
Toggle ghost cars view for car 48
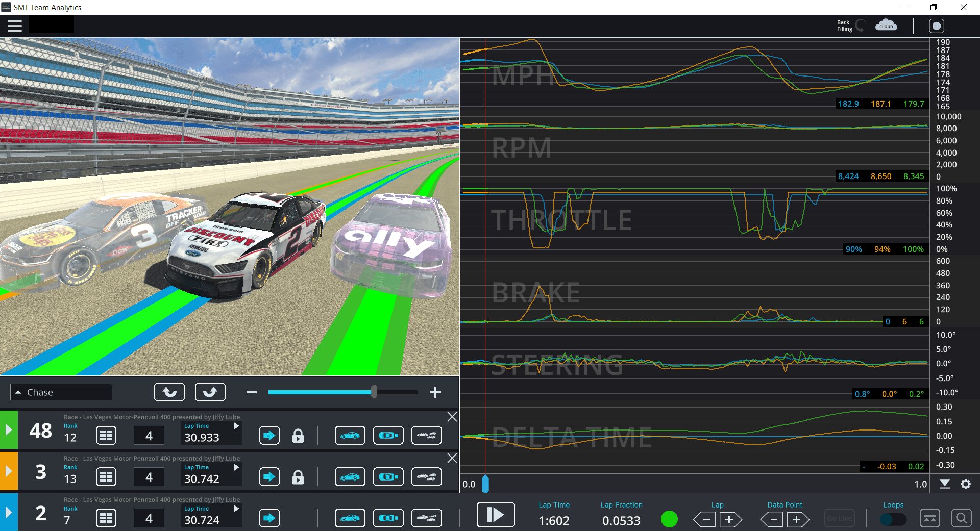[x=427, y=436]
